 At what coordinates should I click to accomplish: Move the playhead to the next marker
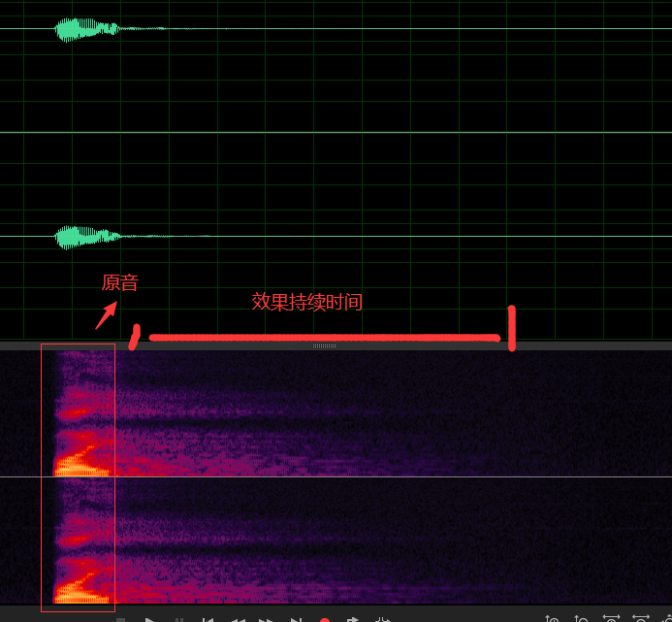296,620
